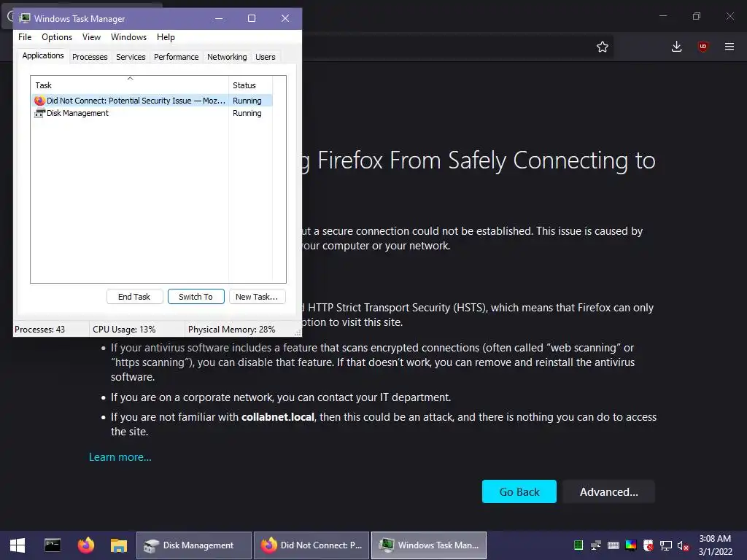747x560 pixels.
Task: Select the Applications tab
Action: 43,55
